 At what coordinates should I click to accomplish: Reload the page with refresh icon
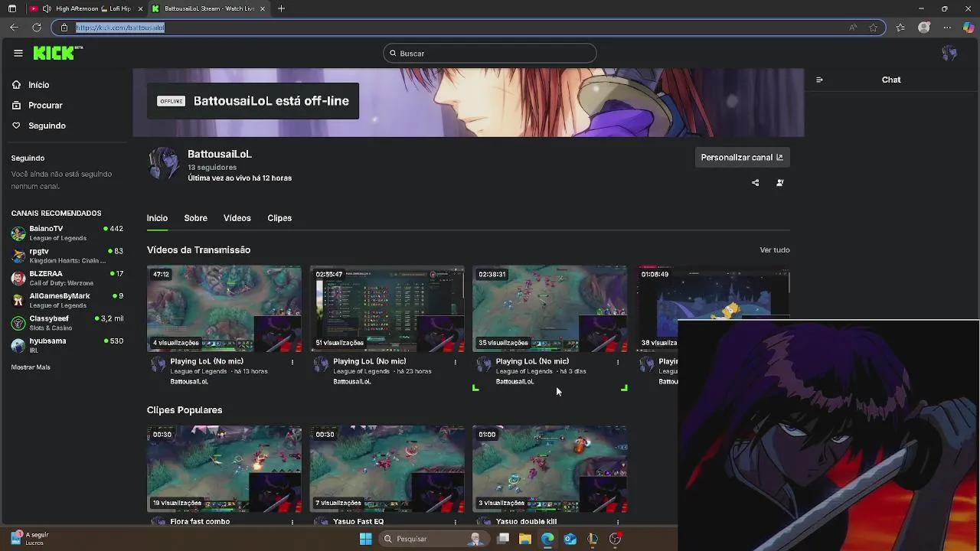(x=36, y=27)
